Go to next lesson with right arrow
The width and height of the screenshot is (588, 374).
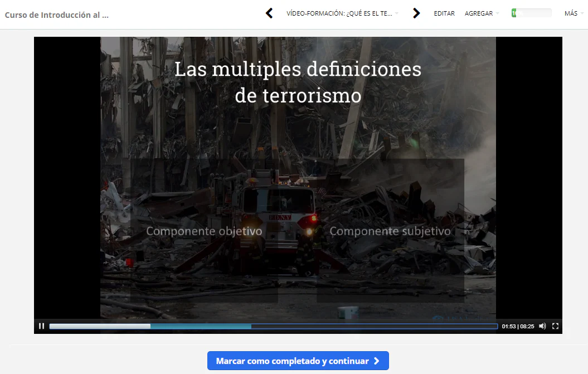[x=416, y=13]
